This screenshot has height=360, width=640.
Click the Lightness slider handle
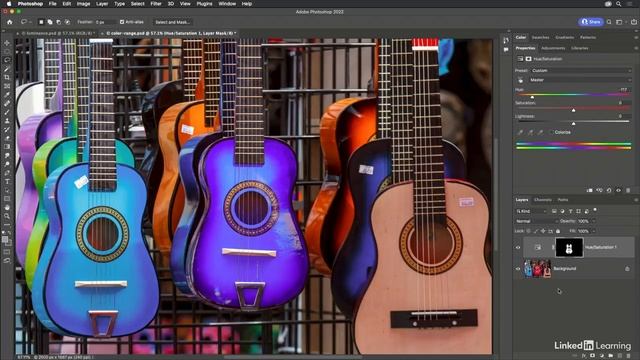click(x=573, y=123)
